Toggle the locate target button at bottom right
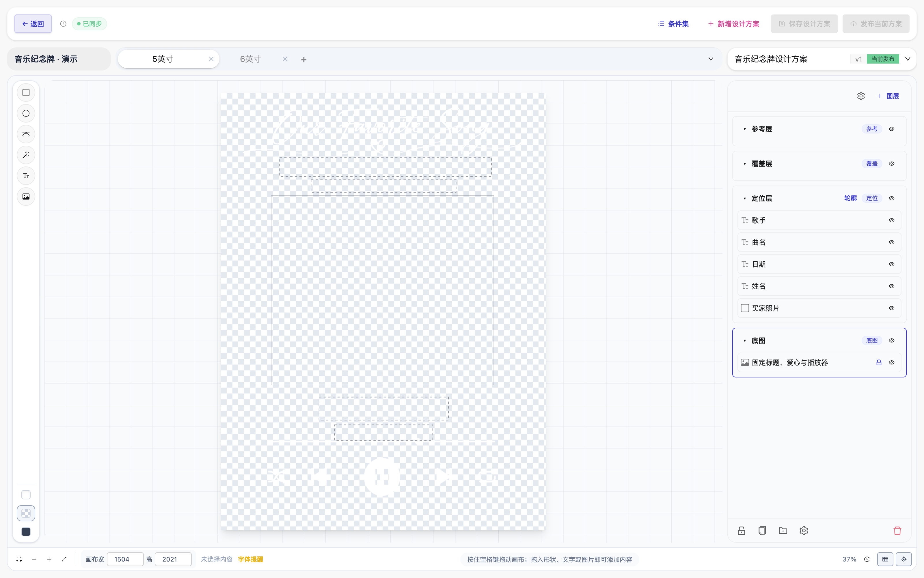This screenshot has height=578, width=924. coord(904,559)
